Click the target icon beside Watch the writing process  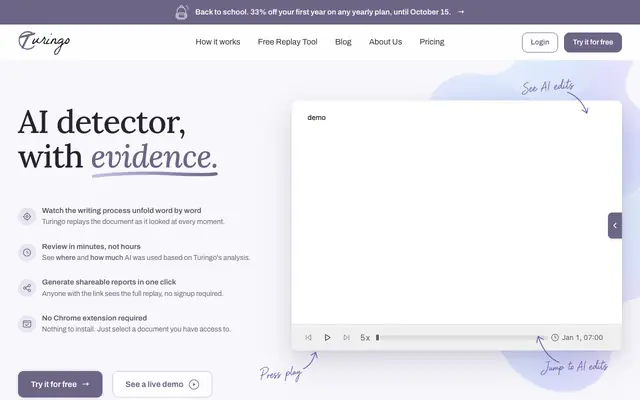27,216
